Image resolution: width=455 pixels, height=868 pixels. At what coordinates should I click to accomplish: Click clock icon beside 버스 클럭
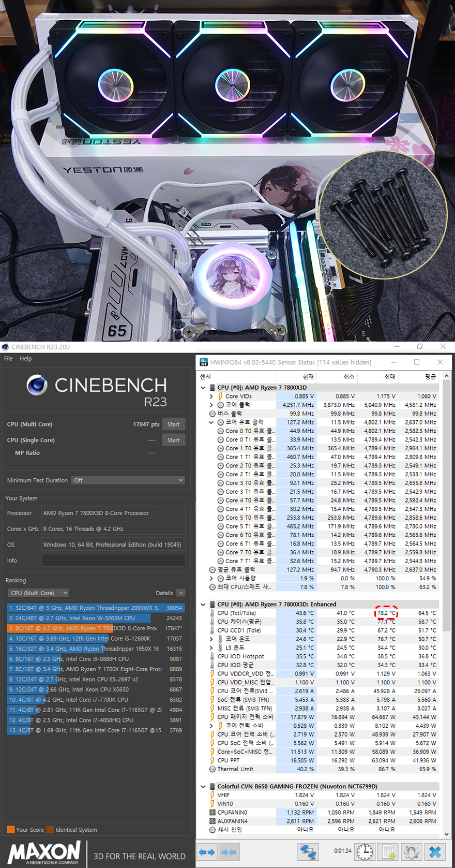pos(212,414)
